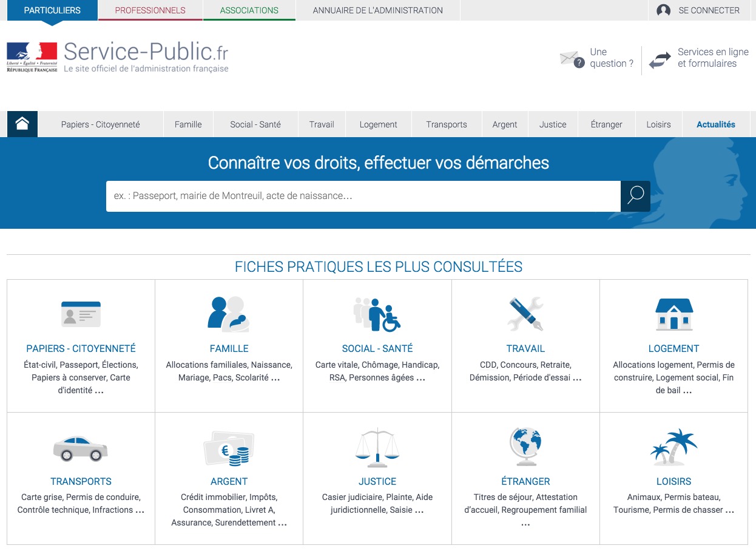The height and width of the screenshot is (551, 756).
Task: Click the Famille parent and baby icon
Action: click(229, 314)
